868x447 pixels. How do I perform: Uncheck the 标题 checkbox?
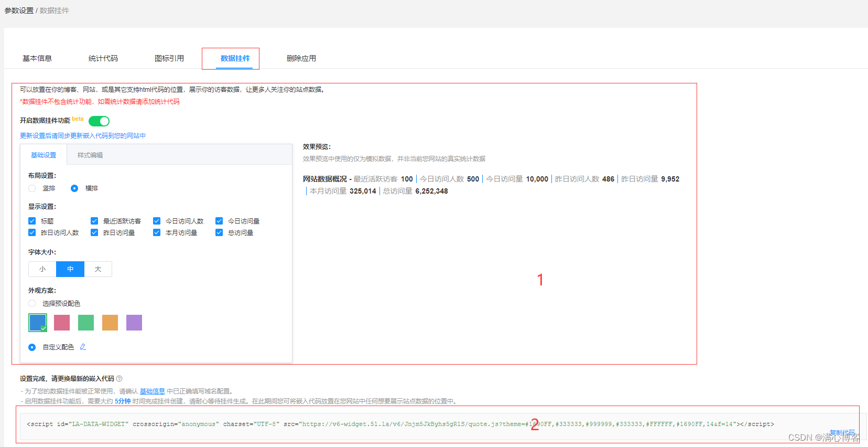[x=32, y=221]
